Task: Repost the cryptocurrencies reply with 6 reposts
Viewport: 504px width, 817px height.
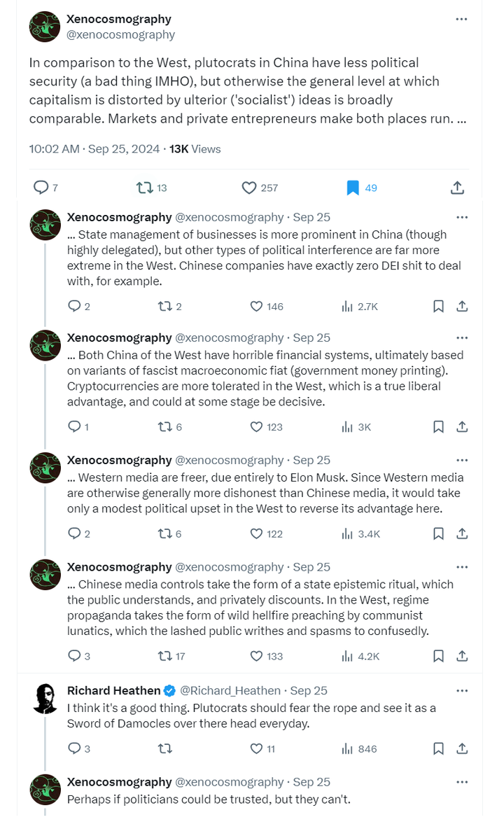Action: pyautogui.click(x=165, y=426)
